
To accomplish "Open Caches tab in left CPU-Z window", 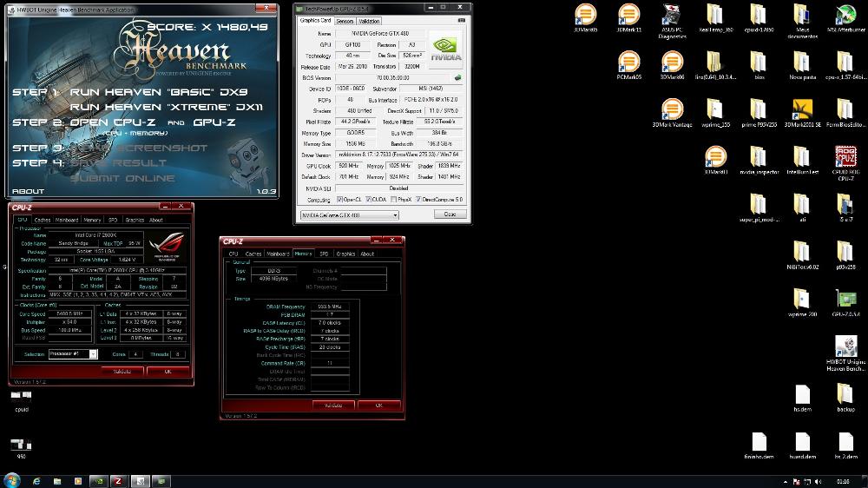I will [x=43, y=220].
